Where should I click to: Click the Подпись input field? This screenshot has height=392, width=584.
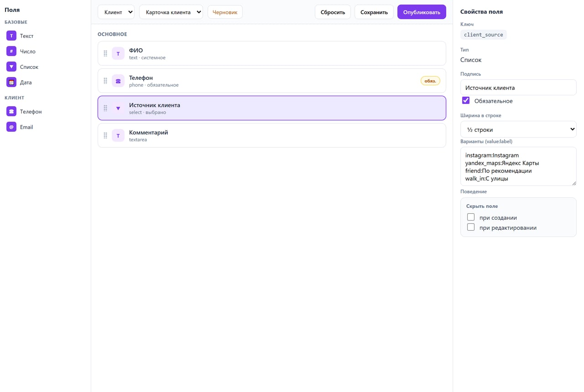(518, 88)
